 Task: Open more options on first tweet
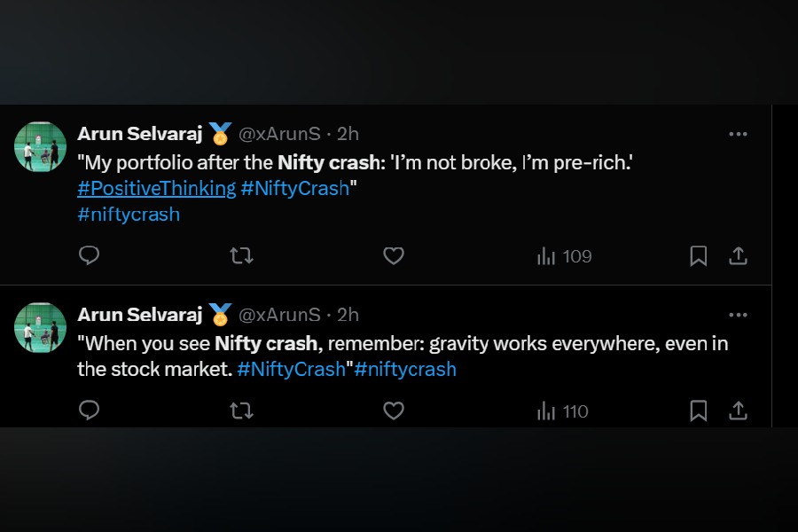coord(738,134)
